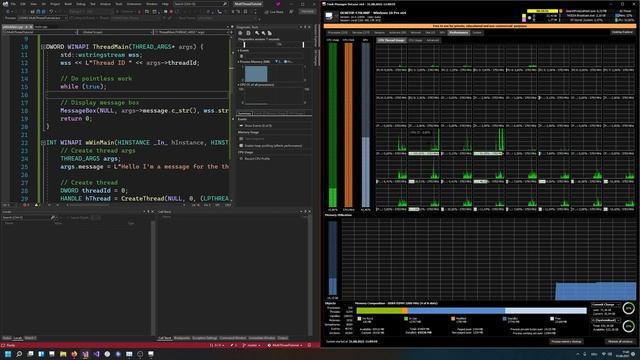This screenshot has width=640, height=360.
Task: Switch to the Breakpoints tab
Action: click(x=182, y=338)
